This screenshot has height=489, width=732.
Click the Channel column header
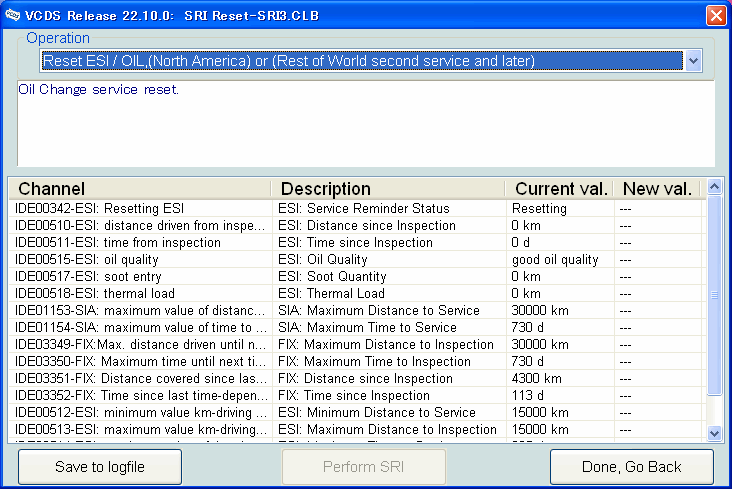(140, 189)
